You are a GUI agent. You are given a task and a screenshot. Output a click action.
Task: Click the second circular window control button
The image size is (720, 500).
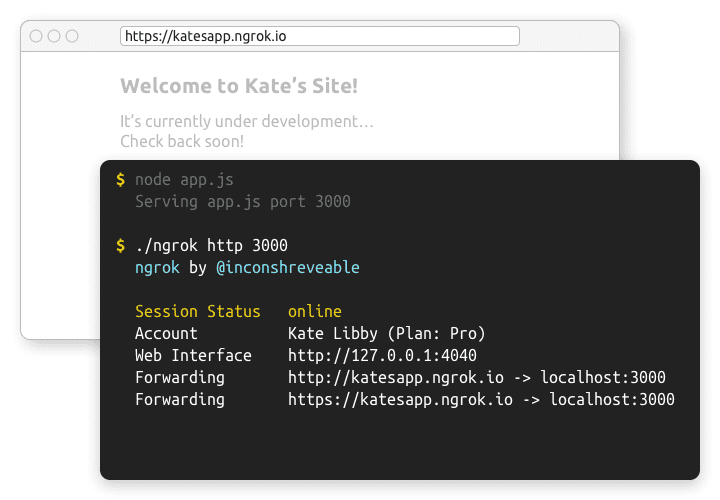(x=54, y=36)
